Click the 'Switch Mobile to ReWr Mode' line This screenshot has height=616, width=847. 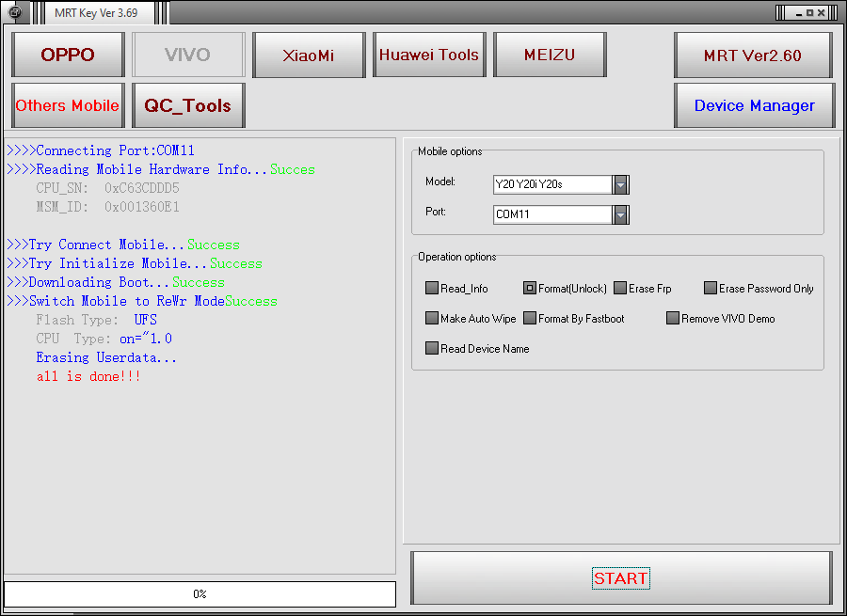point(142,301)
